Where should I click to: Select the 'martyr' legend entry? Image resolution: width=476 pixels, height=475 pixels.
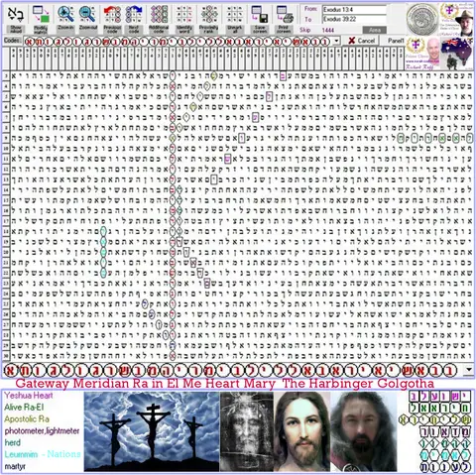pos(15,466)
